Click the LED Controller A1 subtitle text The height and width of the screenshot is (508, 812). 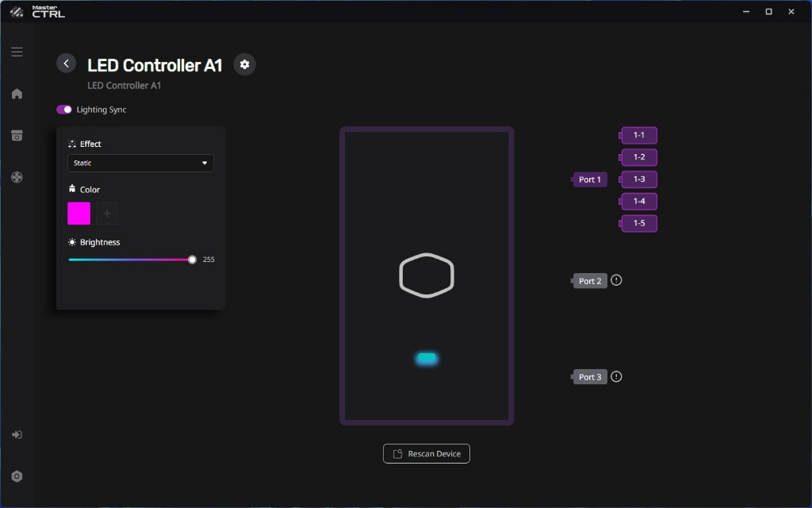click(124, 86)
